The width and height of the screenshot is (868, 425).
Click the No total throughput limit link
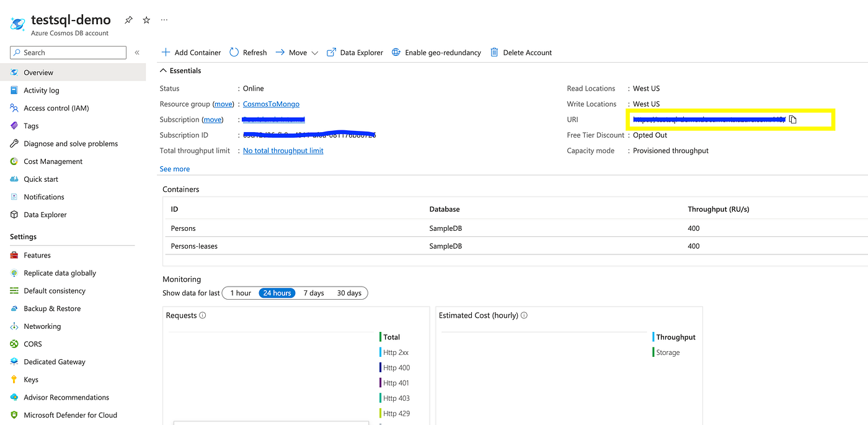tap(283, 150)
